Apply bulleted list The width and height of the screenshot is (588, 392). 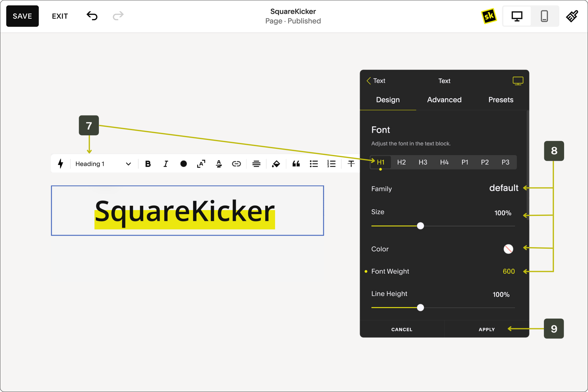pos(314,164)
